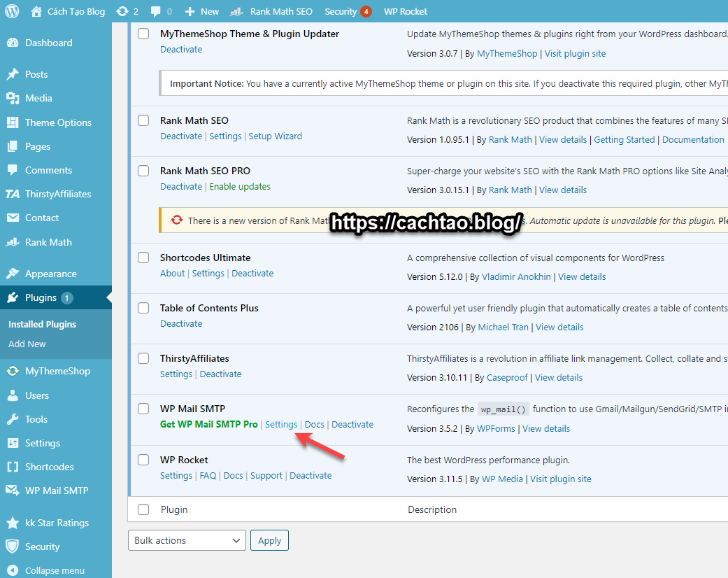Toggle the select-all checkbox in table footer
This screenshot has width=728, height=578.
(x=143, y=509)
